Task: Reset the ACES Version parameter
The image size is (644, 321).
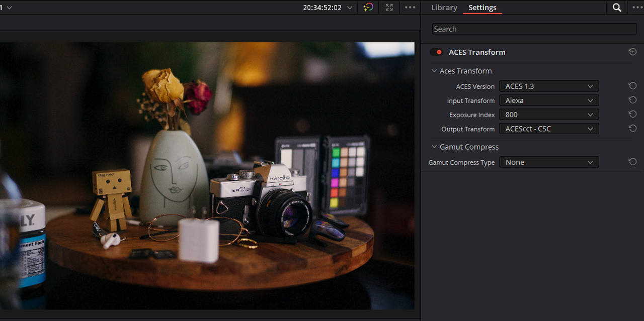Action: [x=632, y=86]
